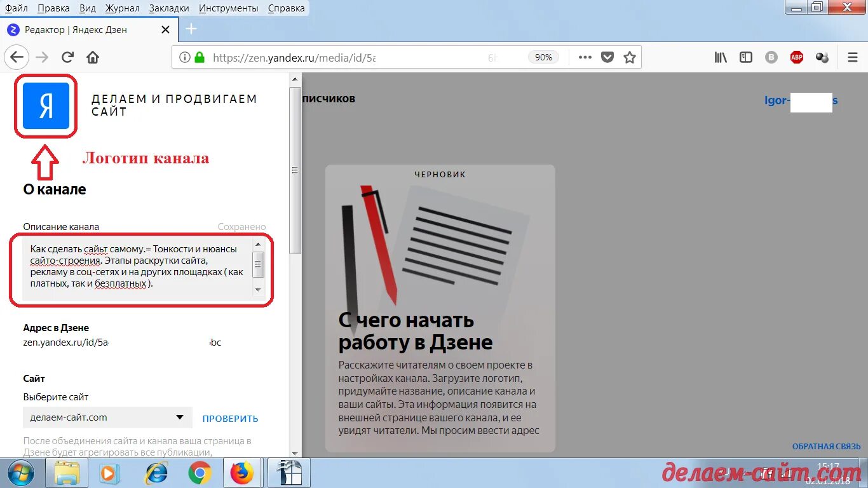Click the channel title ДЕЛАЕМ И ПРОДВИГАЕМ САЙТ
The height and width of the screenshot is (488, 868).
pos(174,105)
